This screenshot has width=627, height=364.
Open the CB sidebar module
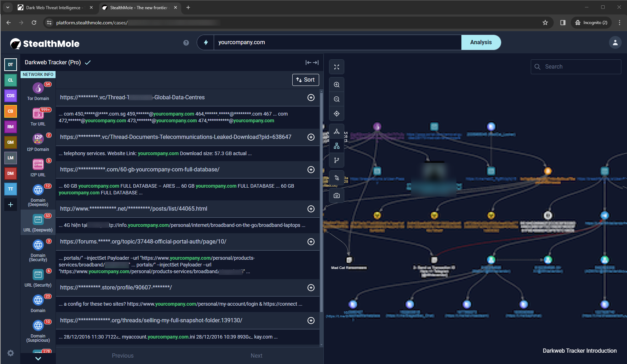pos(11,111)
